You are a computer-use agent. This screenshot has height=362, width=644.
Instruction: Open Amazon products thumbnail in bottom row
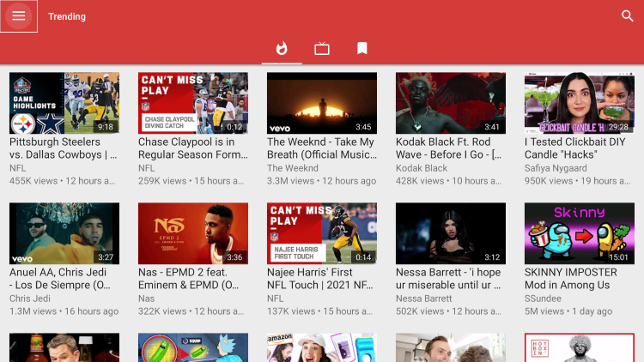[x=322, y=347]
